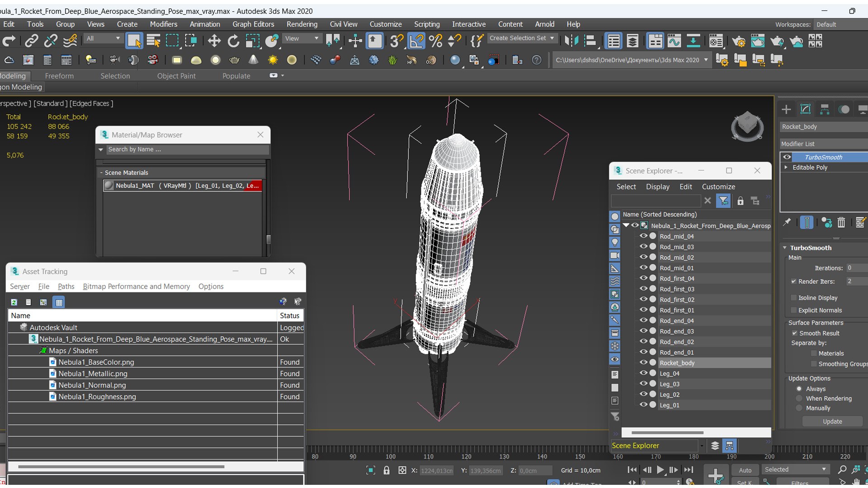The width and height of the screenshot is (868, 488).
Task: Open the View reference coordinate dropdown
Action: pyautogui.click(x=302, y=38)
